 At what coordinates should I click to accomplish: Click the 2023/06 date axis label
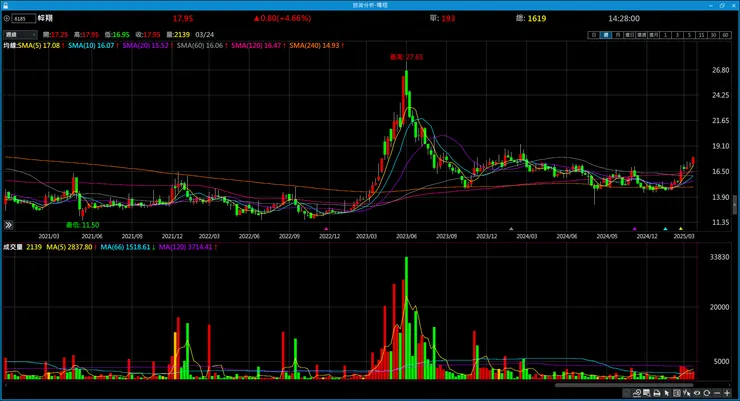[406, 236]
